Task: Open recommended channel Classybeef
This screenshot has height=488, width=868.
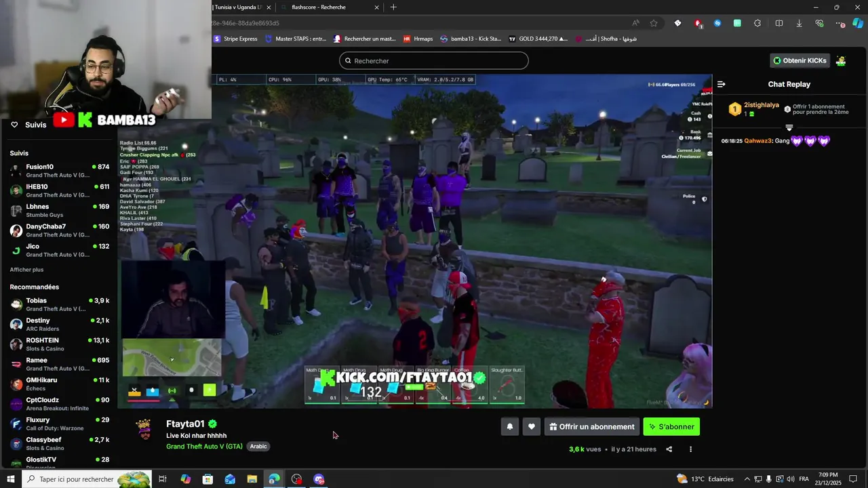Action: pyautogui.click(x=60, y=443)
